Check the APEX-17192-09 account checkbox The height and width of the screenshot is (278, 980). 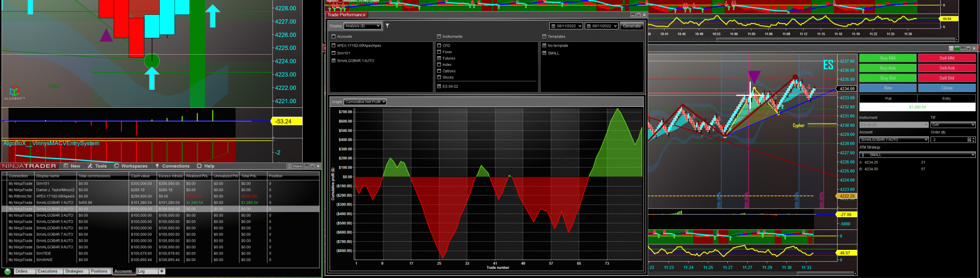click(334, 45)
